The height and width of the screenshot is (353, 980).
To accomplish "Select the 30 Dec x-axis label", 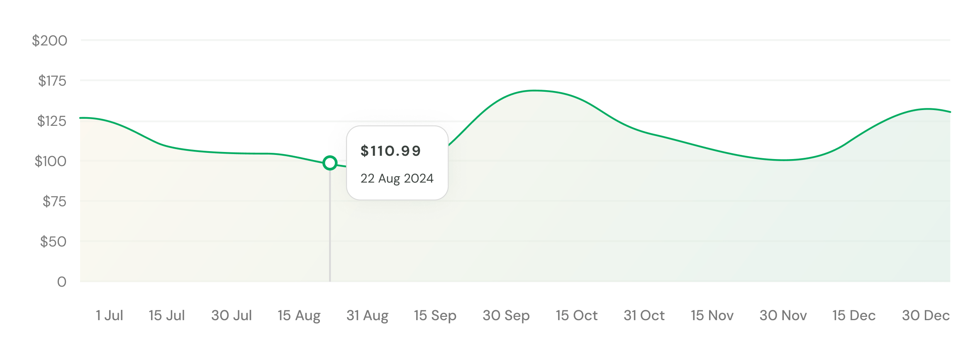I will 926,315.
